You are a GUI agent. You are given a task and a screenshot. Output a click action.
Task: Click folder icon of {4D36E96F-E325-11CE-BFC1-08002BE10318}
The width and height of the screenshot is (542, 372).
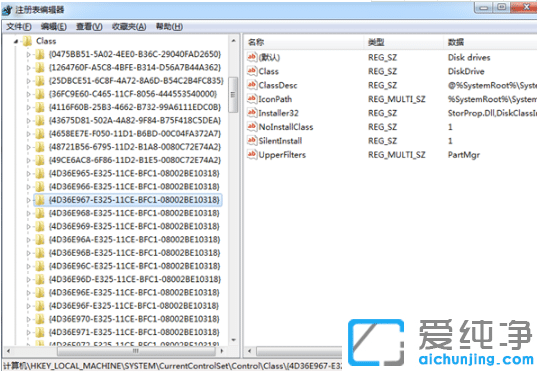(x=40, y=306)
